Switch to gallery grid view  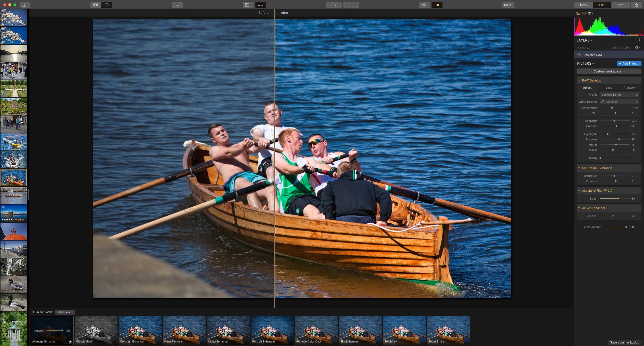coord(95,5)
